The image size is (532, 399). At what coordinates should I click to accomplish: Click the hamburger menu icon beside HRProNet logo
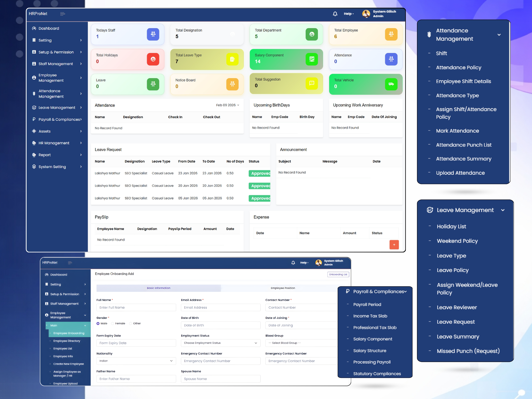63,14
